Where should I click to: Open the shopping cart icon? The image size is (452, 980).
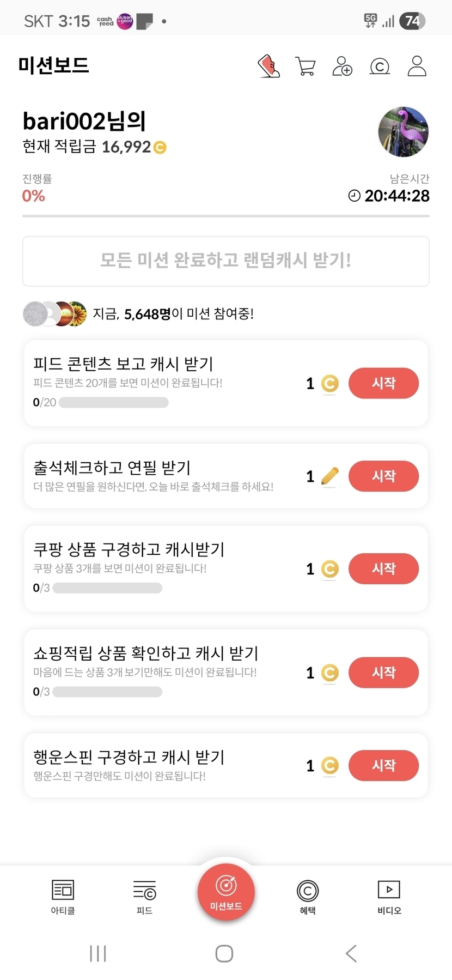[x=306, y=66]
